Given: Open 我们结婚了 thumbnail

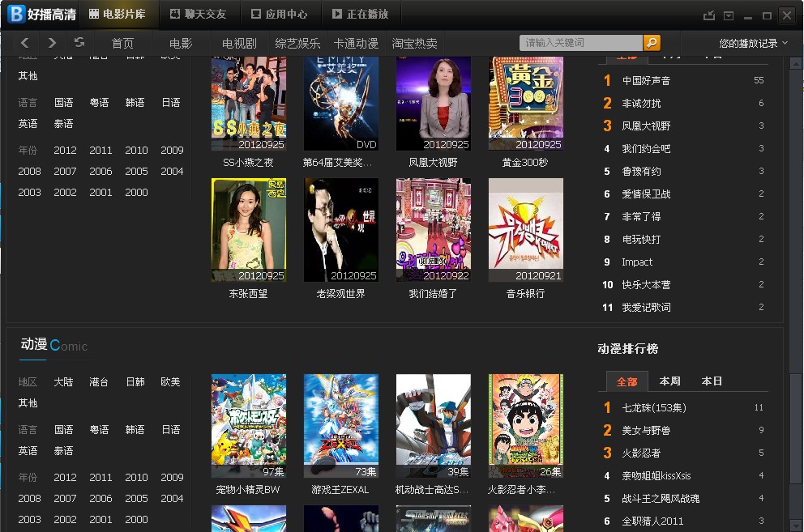Looking at the screenshot, I should coord(434,230).
